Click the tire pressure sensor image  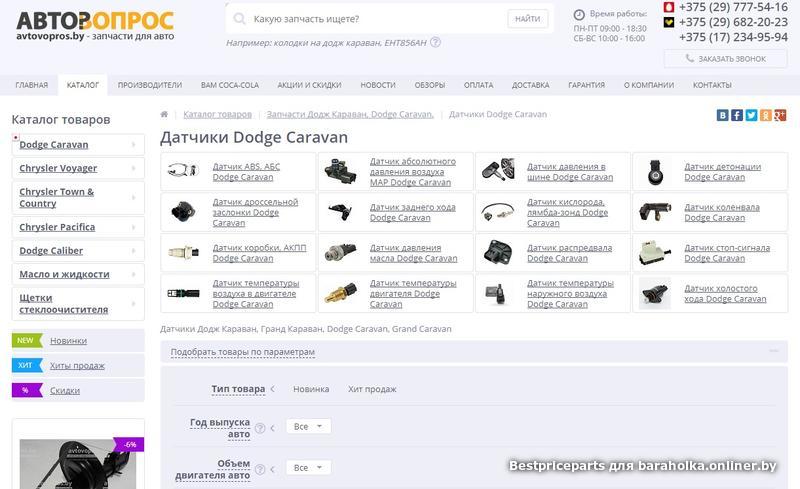point(498,170)
